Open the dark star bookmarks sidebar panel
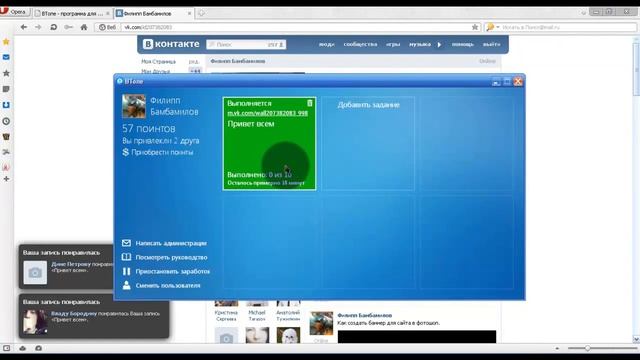The width and height of the screenshot is (640, 360). click(6, 73)
